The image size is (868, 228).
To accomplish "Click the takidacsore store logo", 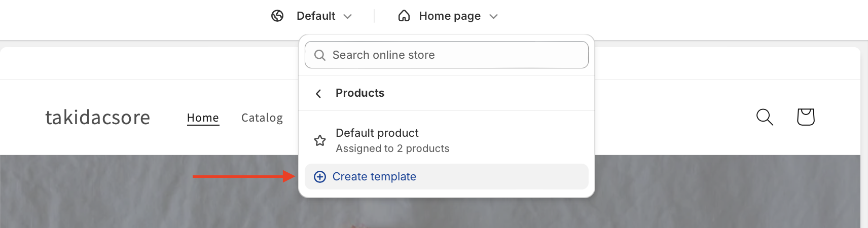I will point(98,118).
